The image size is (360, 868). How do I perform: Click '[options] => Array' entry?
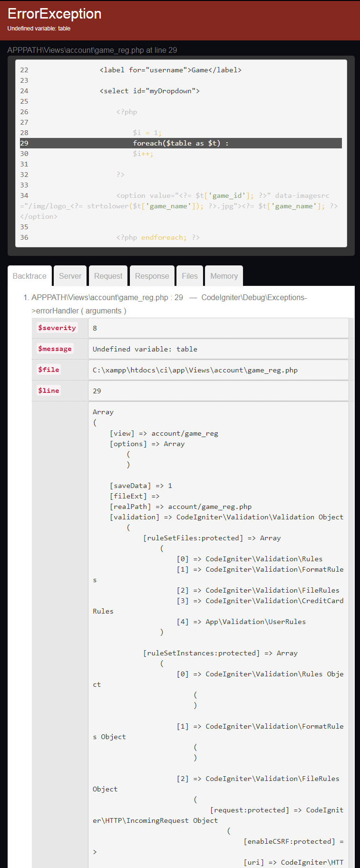coord(147,444)
